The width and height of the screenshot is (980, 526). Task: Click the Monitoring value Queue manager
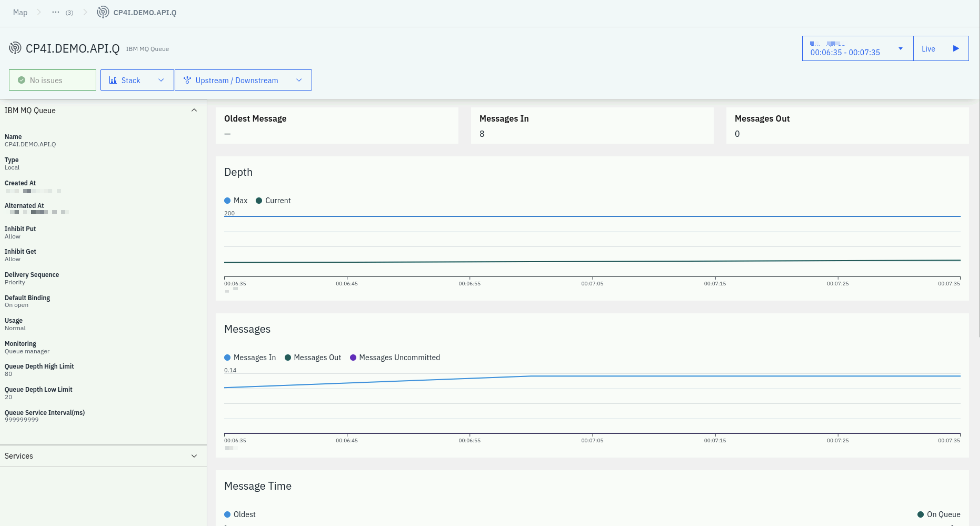coord(27,351)
